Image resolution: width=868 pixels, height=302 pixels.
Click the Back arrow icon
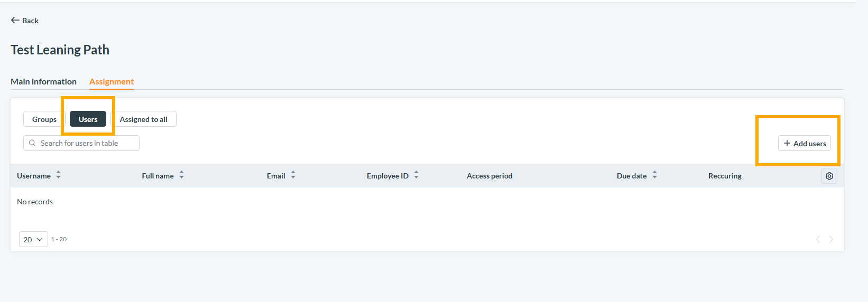(x=15, y=20)
